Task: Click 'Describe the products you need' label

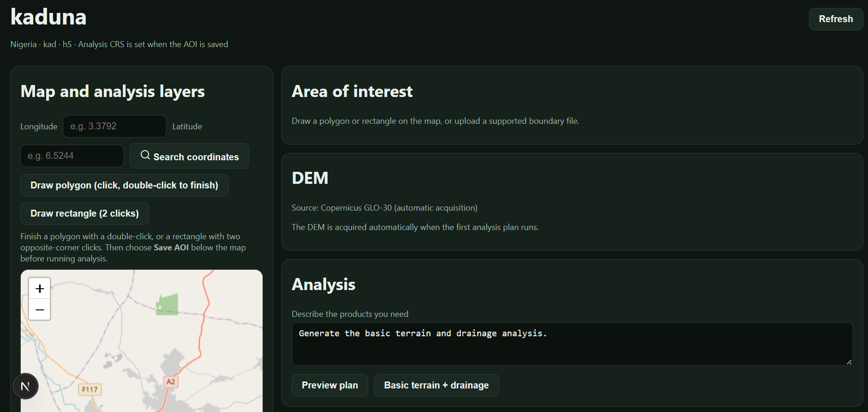Action: pyautogui.click(x=350, y=314)
